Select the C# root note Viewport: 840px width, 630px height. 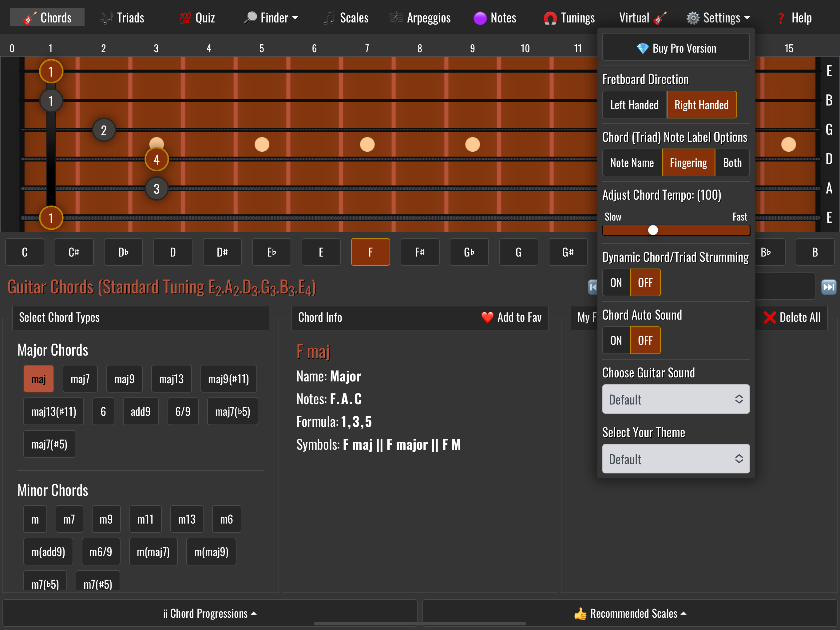[x=74, y=252]
